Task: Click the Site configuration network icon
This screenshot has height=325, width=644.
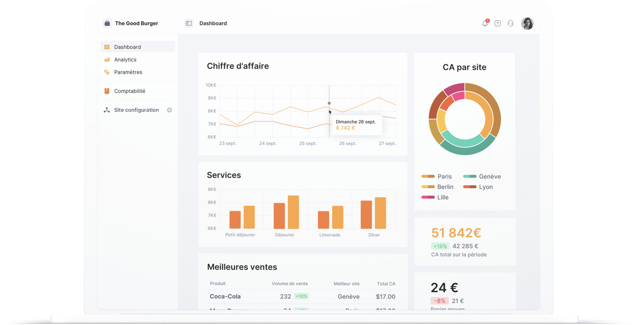Action: tap(107, 110)
